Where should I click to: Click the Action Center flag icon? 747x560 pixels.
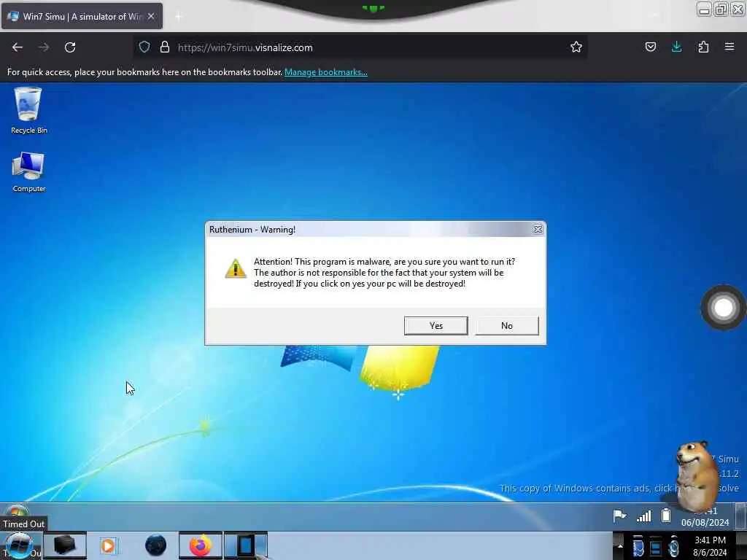619,516
